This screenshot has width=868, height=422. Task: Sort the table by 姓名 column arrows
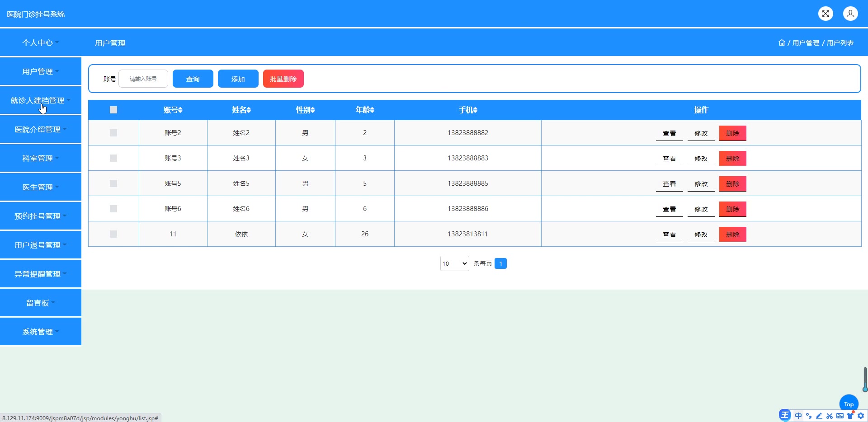pos(249,110)
